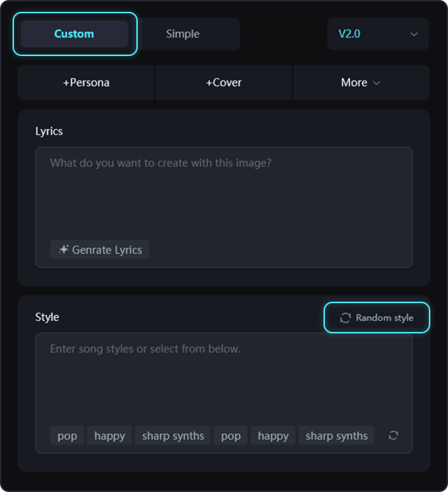Select the first pop style tag
Image resolution: width=448 pixels, height=492 pixels.
[67, 436]
